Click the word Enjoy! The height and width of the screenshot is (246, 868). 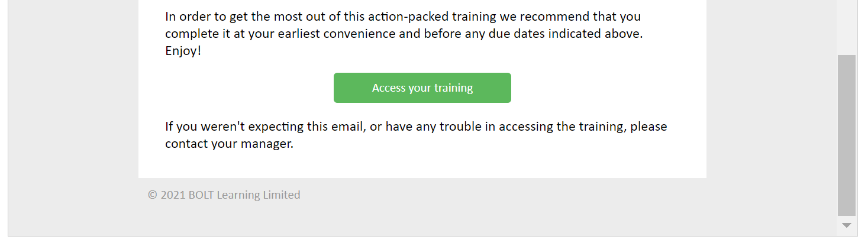pos(183,51)
